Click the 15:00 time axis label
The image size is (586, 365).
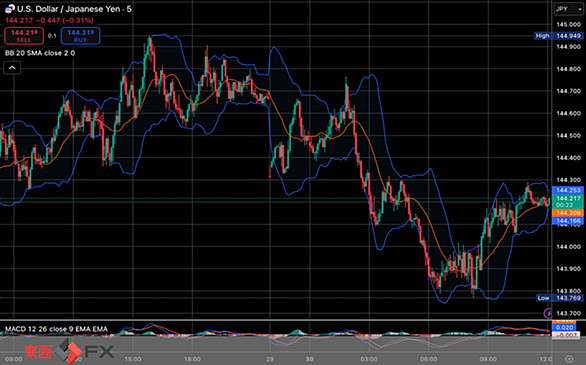[x=133, y=359]
